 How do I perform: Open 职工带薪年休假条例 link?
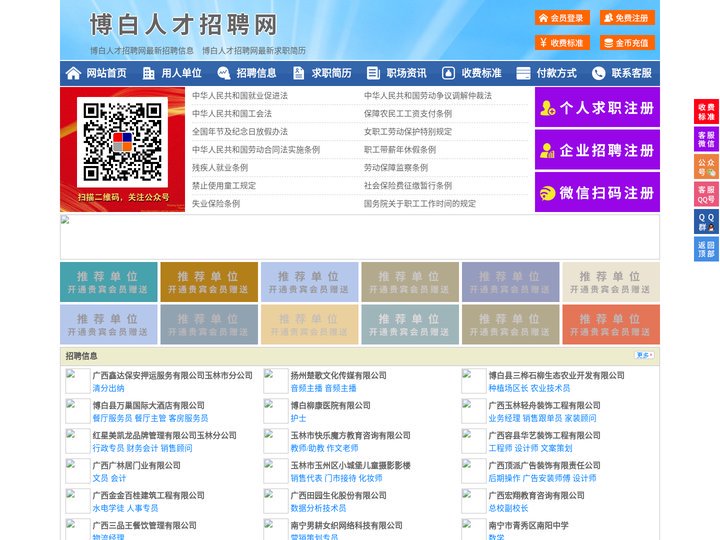[400, 150]
